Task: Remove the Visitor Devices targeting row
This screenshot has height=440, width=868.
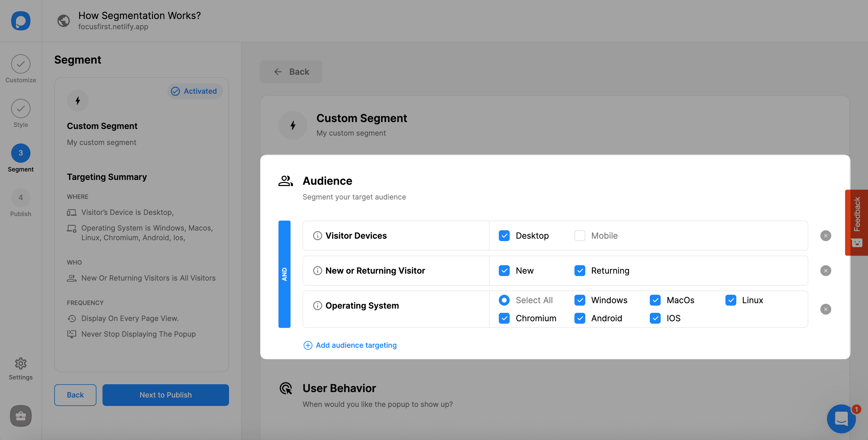Action: pyautogui.click(x=826, y=235)
